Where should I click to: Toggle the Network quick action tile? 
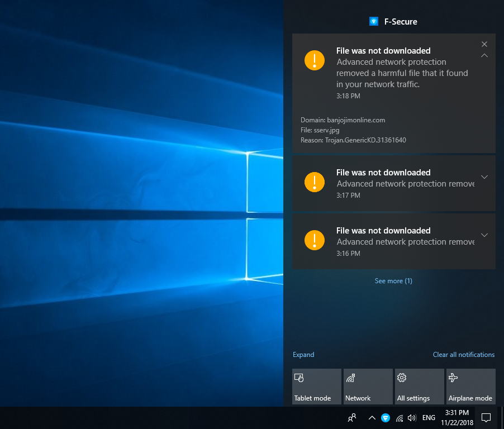(368, 387)
